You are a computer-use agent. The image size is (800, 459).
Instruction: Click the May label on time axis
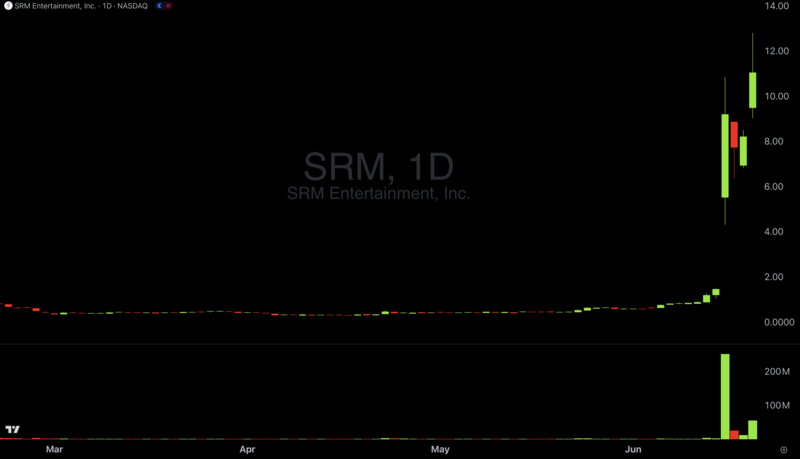coord(440,450)
